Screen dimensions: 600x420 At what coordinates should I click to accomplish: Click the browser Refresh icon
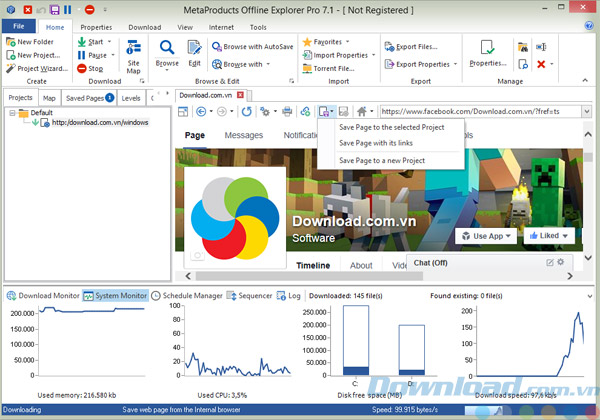[x=246, y=111]
